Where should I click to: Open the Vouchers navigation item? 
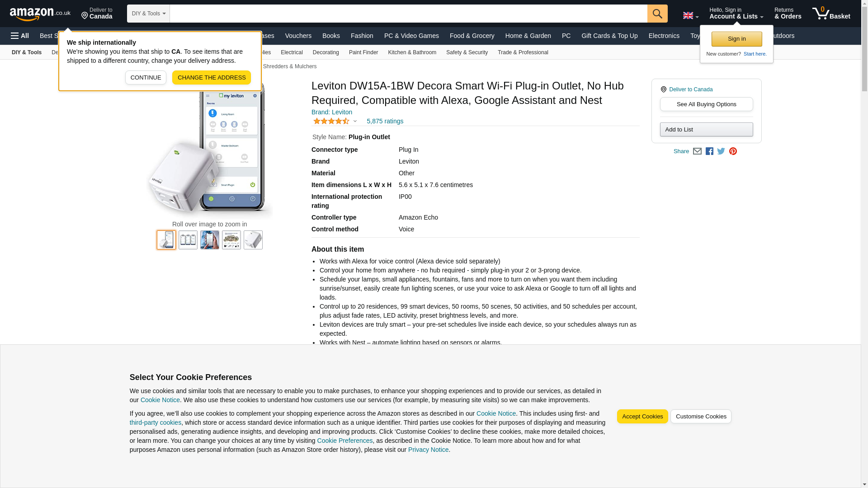(298, 36)
